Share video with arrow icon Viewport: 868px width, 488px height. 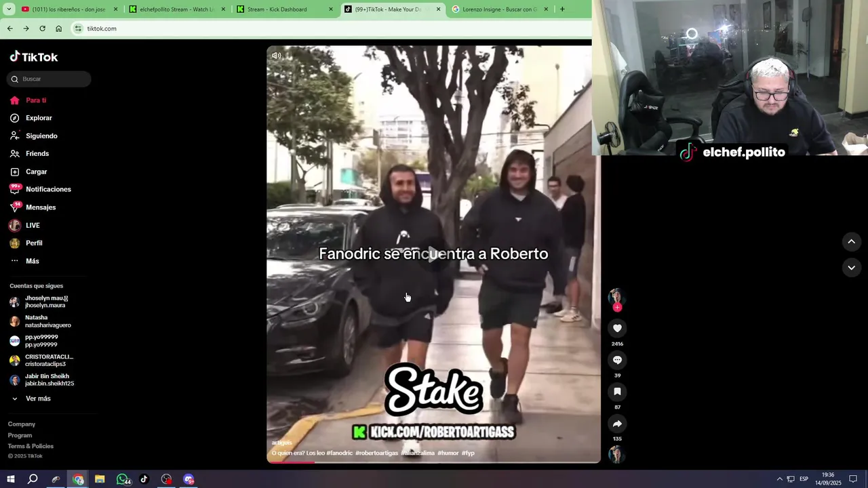tap(617, 424)
